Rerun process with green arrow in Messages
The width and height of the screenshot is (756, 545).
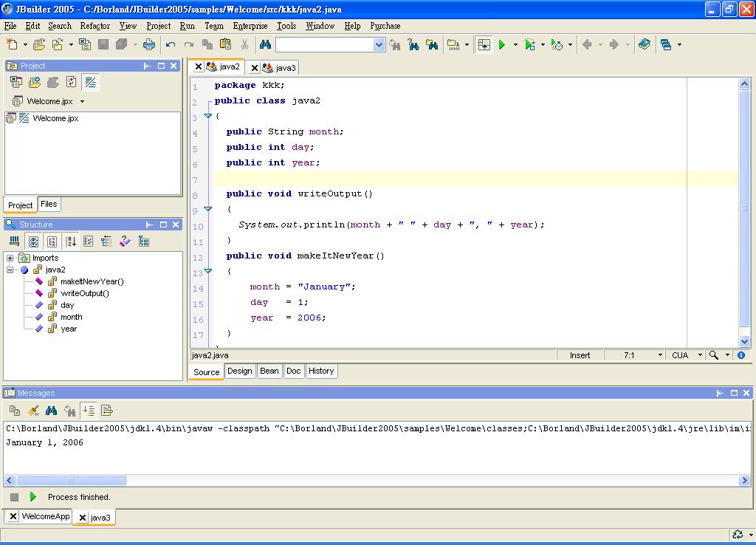32,497
